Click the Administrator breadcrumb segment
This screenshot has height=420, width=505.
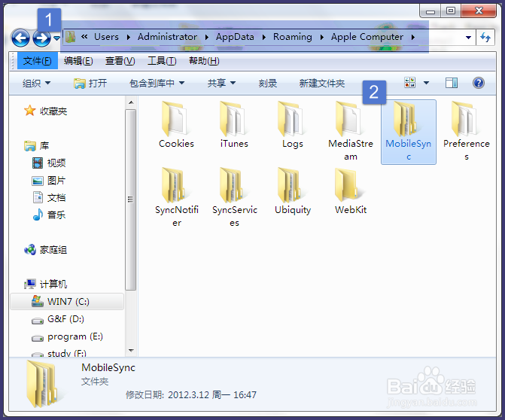click(x=167, y=37)
